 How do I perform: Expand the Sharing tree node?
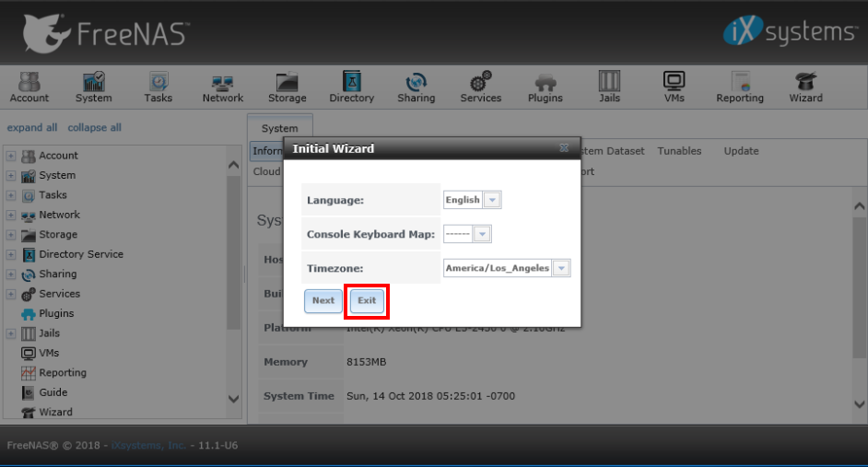click(11, 274)
